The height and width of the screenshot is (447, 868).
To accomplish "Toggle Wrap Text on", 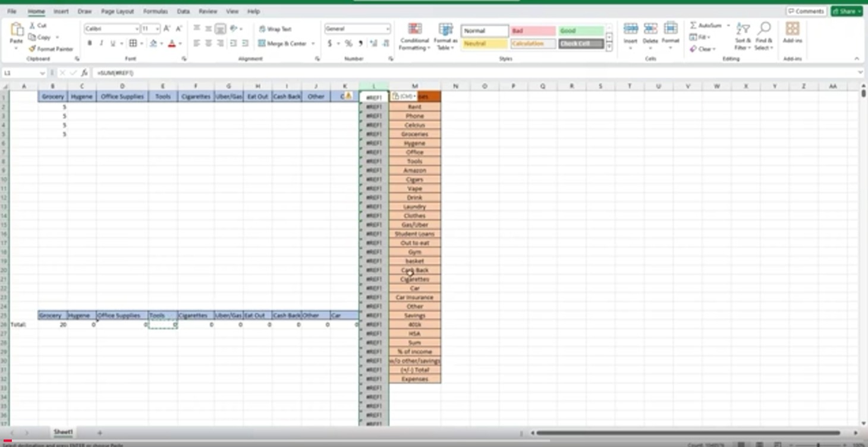I will pyautogui.click(x=275, y=29).
